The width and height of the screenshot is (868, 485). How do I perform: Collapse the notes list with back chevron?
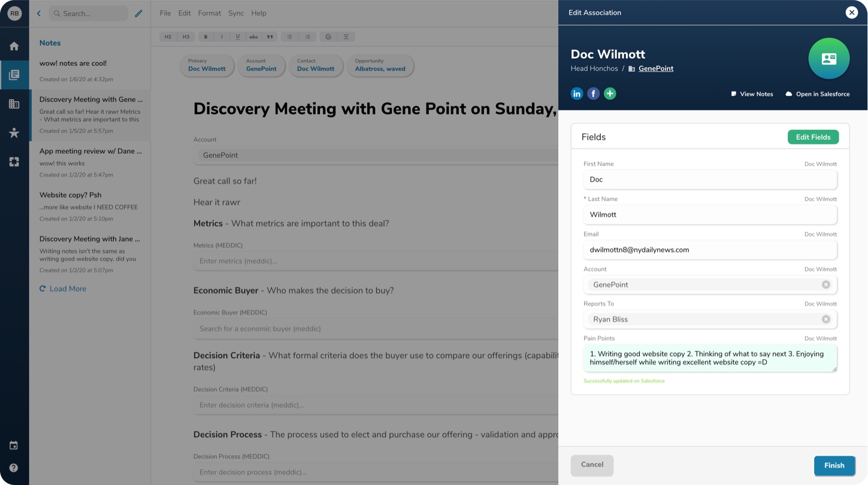coord(39,13)
